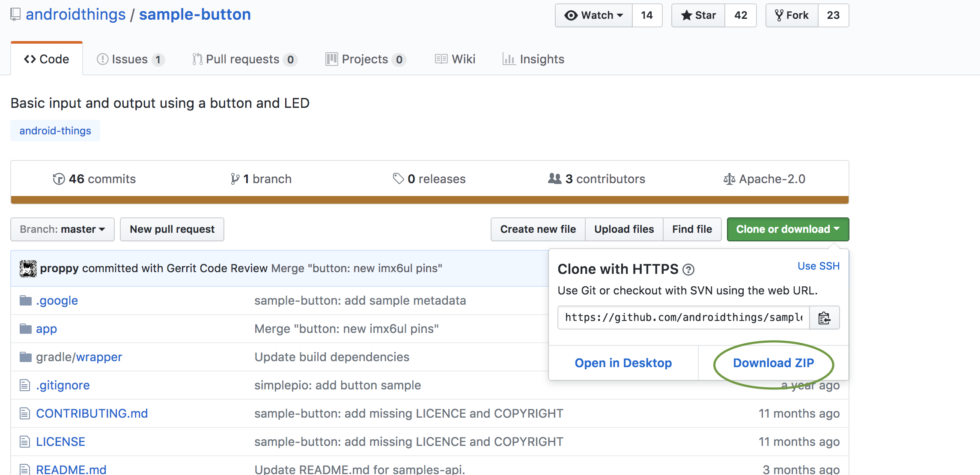Click the proppy author name

[x=59, y=269]
